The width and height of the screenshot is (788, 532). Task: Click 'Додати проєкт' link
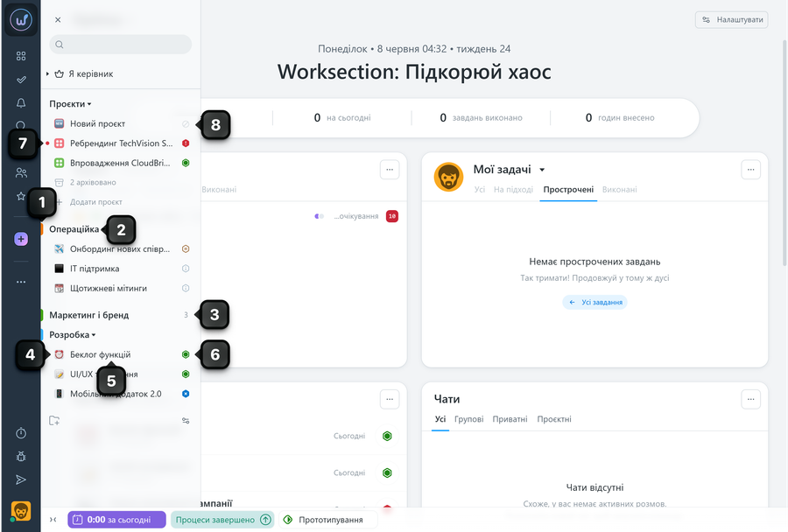pos(95,202)
